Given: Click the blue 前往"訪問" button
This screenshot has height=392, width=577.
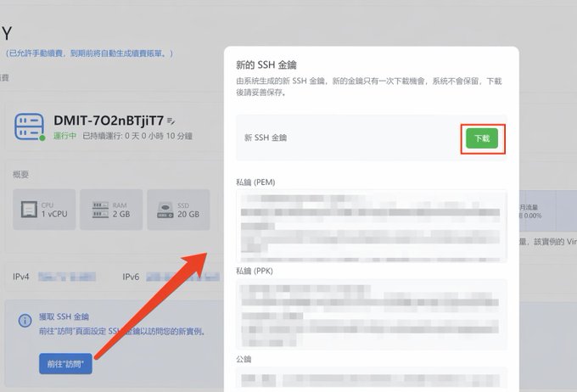Looking at the screenshot, I should click(x=65, y=364).
